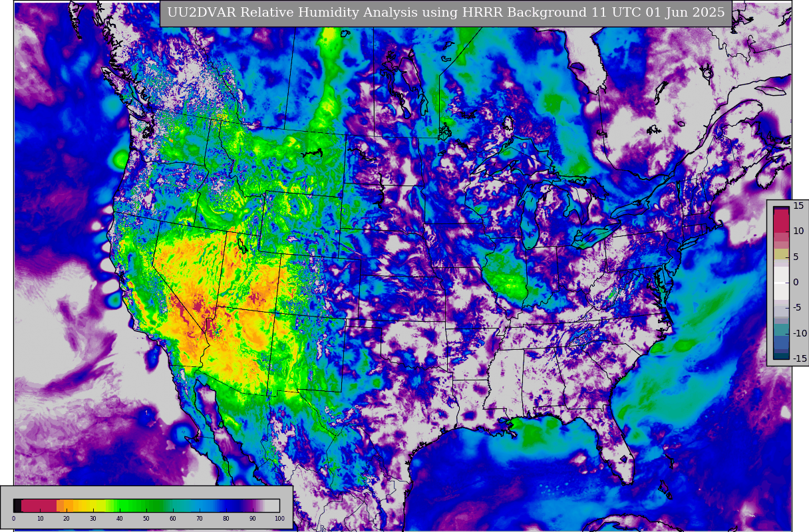Click the '90' label on the humidity colorbar

253,519
